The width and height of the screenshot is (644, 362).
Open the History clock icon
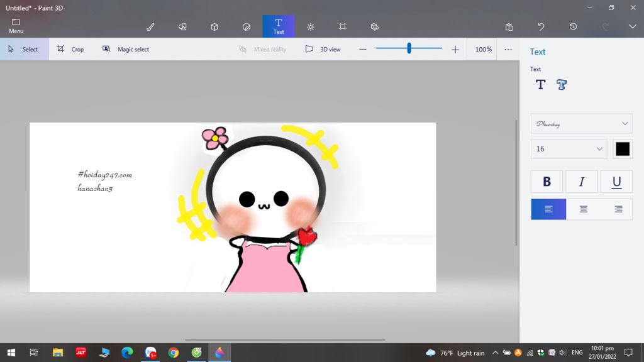pos(573,27)
